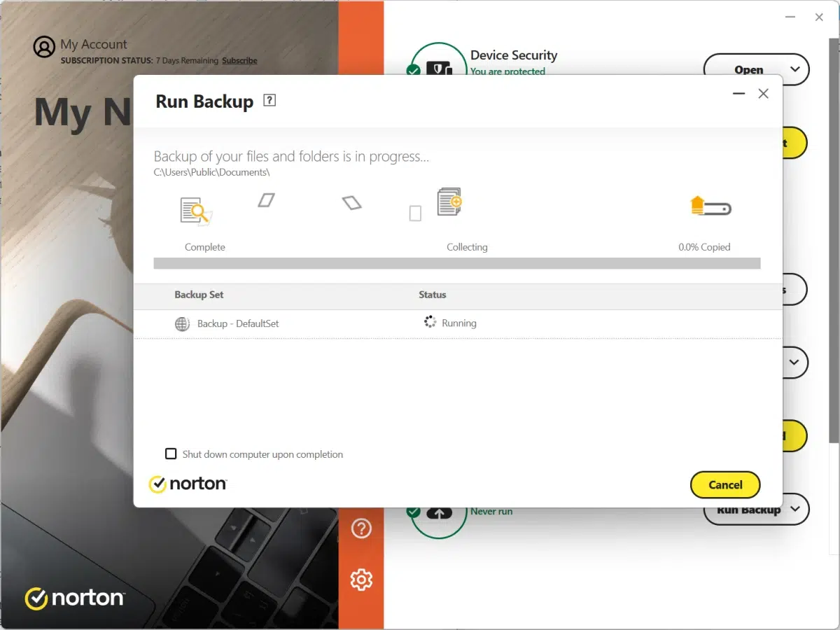
Task: Expand the Open button dropdown arrow
Action: click(795, 69)
